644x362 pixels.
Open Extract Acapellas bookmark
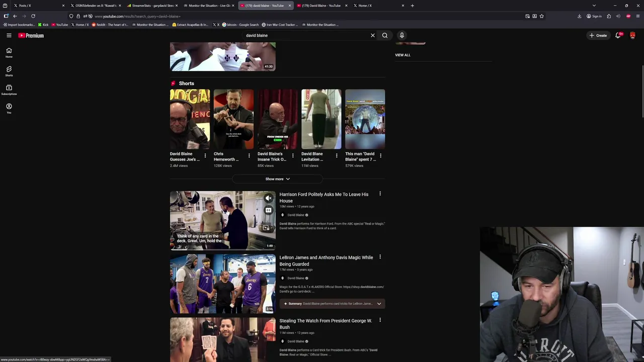coord(190,25)
